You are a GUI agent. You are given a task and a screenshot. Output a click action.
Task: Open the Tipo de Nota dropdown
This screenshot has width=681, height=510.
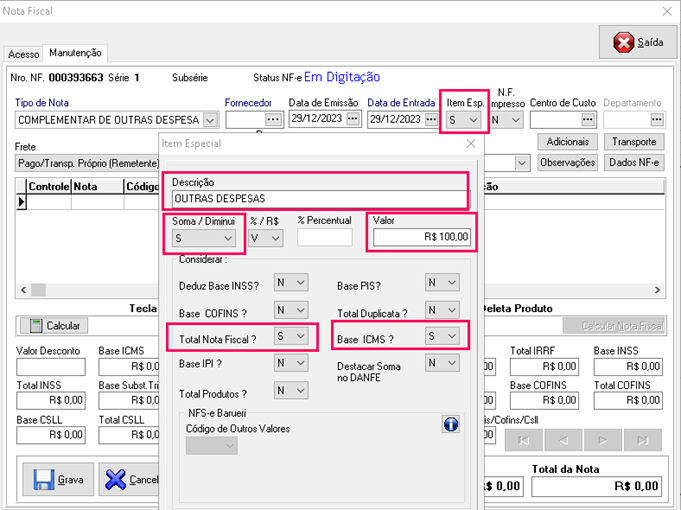point(210,120)
